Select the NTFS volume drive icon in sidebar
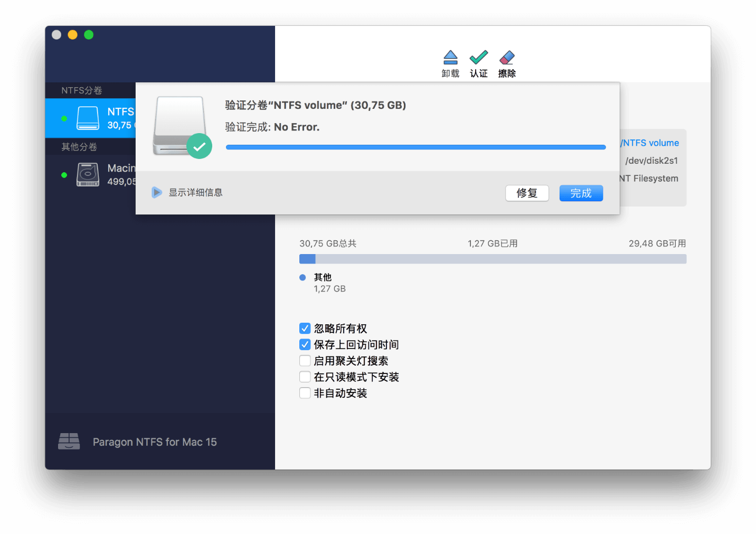 (x=88, y=118)
